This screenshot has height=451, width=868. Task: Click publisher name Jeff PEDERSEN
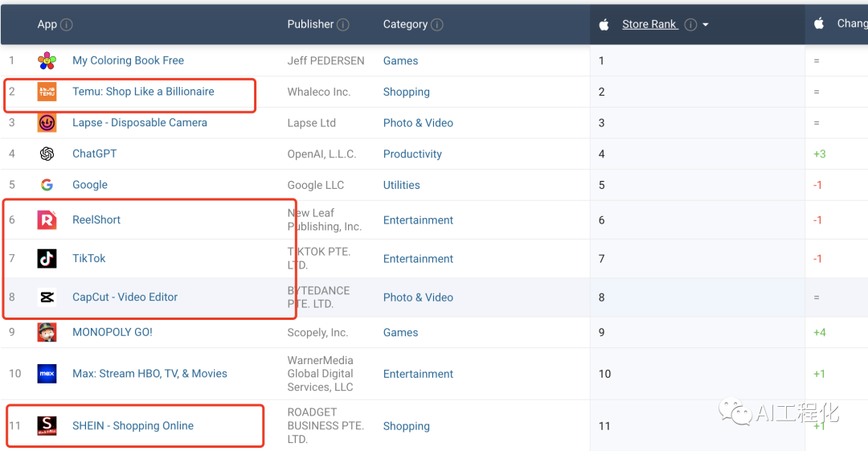click(x=326, y=61)
